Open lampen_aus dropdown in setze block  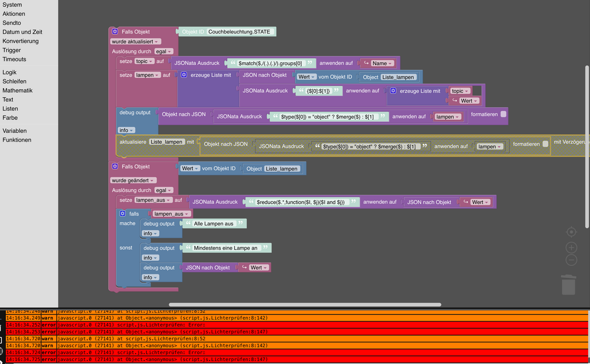coord(153,200)
